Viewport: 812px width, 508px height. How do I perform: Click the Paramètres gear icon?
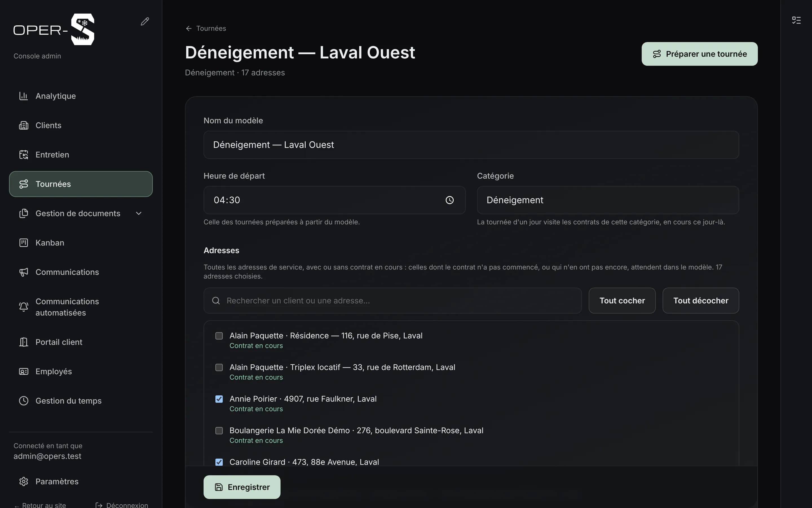(23, 481)
